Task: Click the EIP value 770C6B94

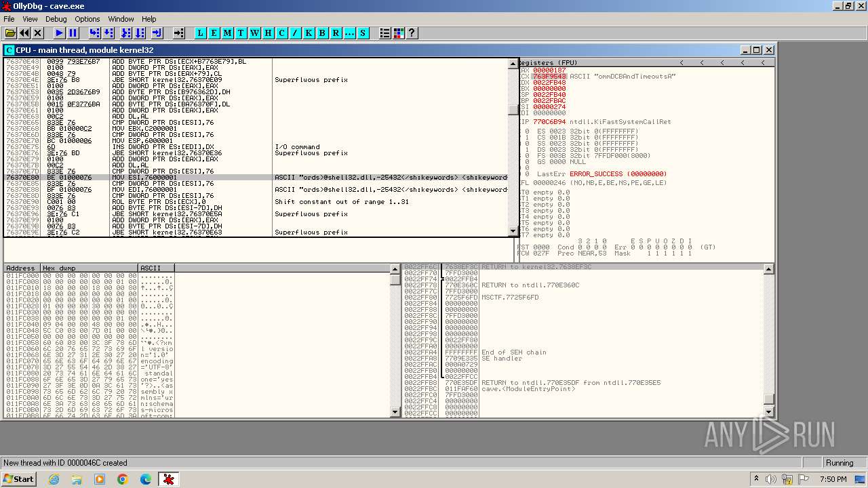Action: click(549, 122)
